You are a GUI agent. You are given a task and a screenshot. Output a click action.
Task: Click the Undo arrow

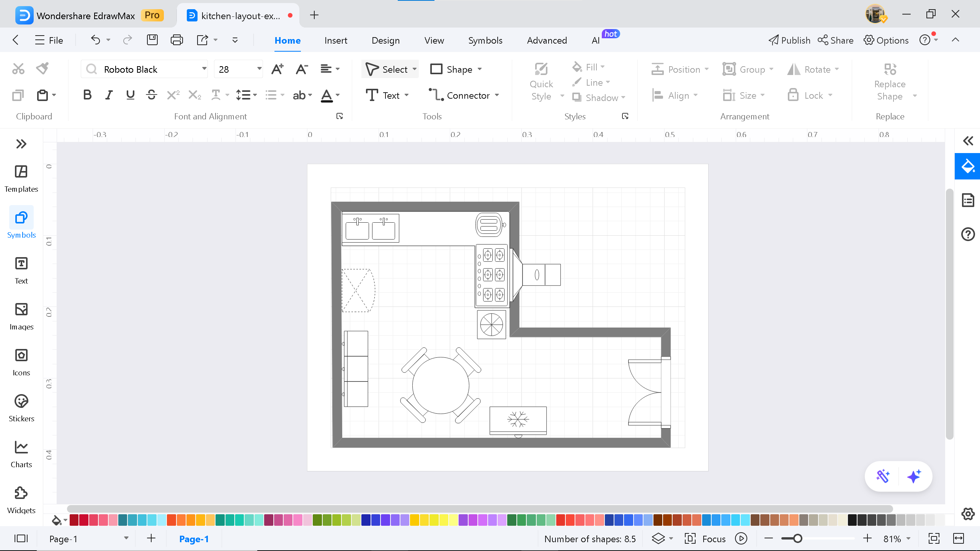pos(95,40)
